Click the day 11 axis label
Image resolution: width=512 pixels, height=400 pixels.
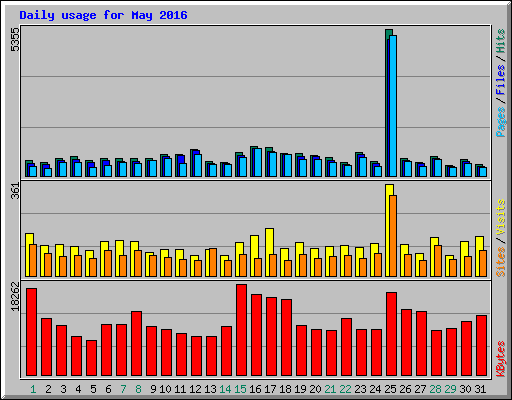(180, 389)
